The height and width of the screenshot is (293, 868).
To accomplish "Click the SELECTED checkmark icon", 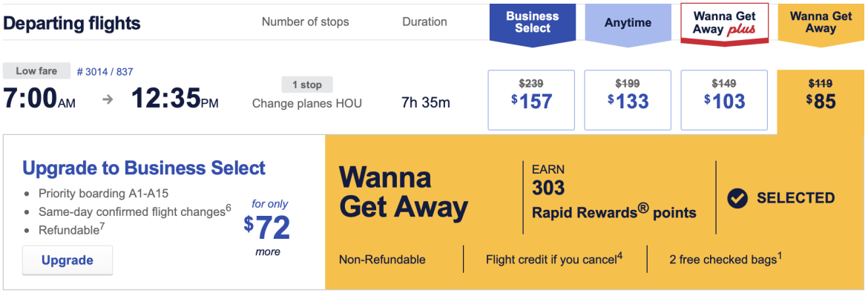I will tap(737, 198).
